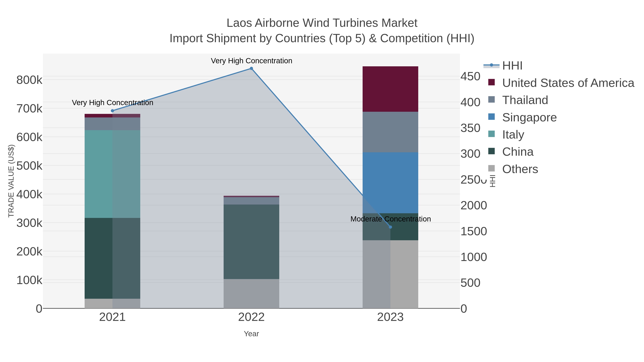This screenshot has height=362, width=644.
Task: Toggle the HHI legend entry
Action: point(503,66)
